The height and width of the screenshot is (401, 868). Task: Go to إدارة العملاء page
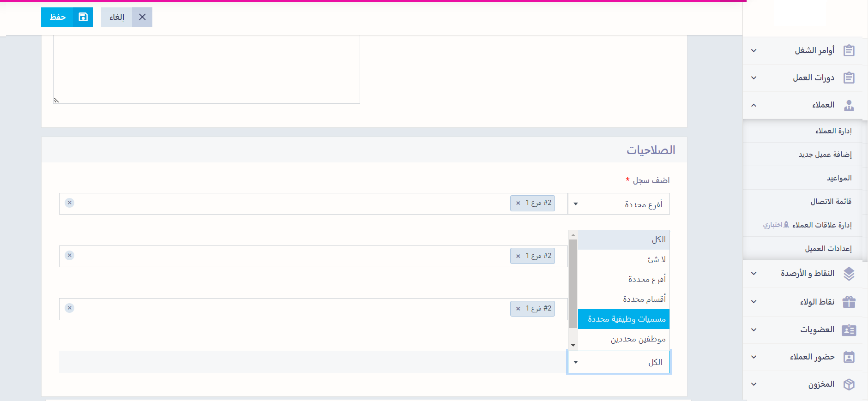[x=833, y=131]
